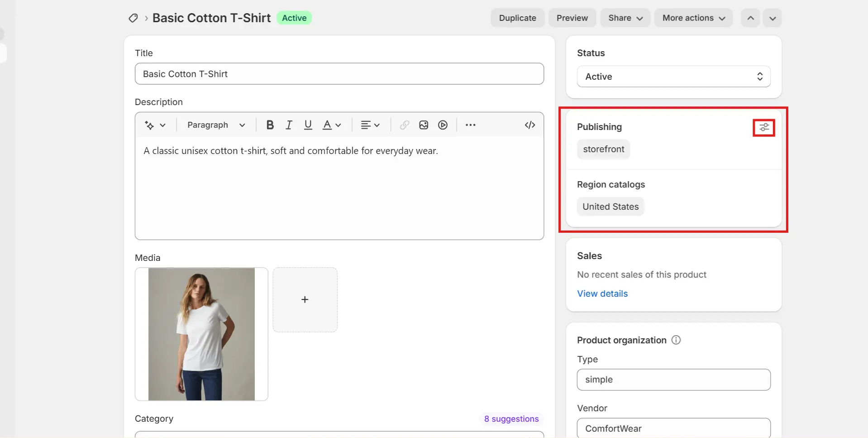Open the text alignment dropdown

click(x=370, y=125)
